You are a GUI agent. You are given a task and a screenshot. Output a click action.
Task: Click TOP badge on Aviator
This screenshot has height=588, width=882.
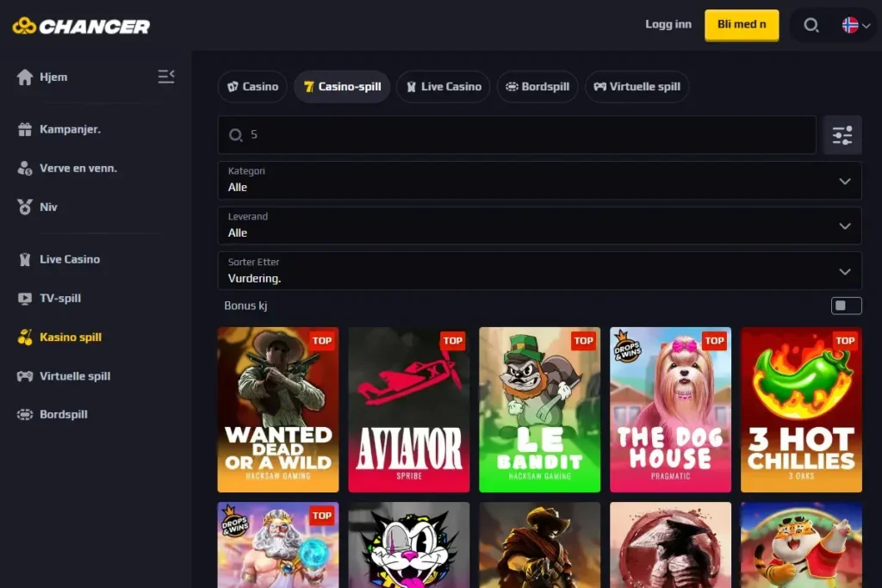[453, 341]
